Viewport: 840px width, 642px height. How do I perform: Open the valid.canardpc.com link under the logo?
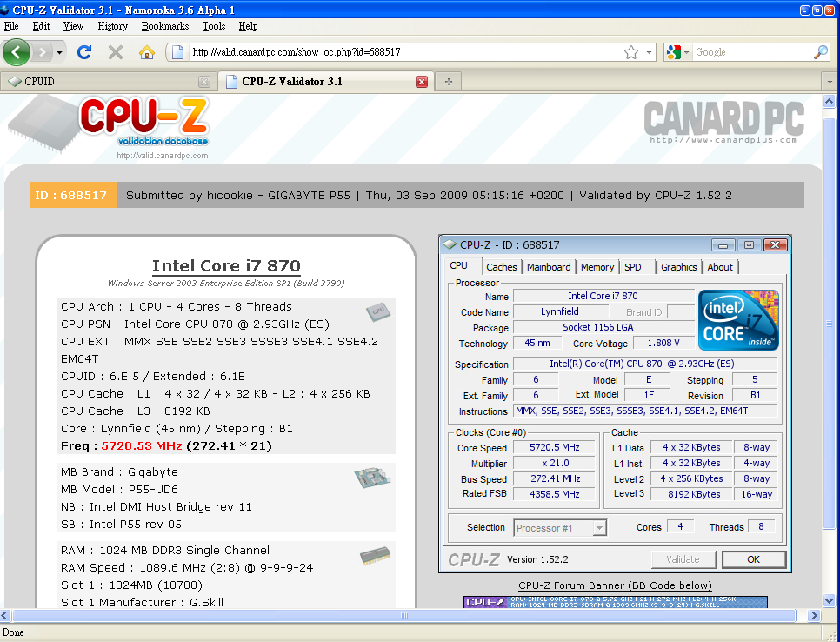point(163,156)
